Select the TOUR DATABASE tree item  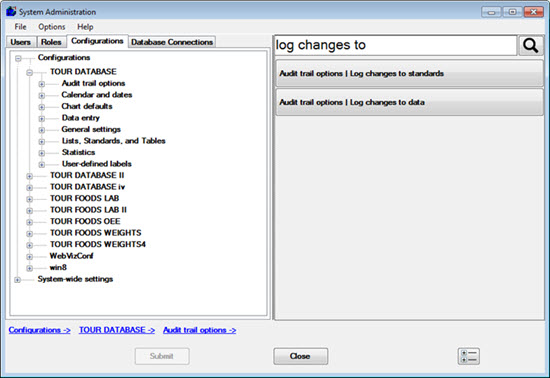point(83,72)
